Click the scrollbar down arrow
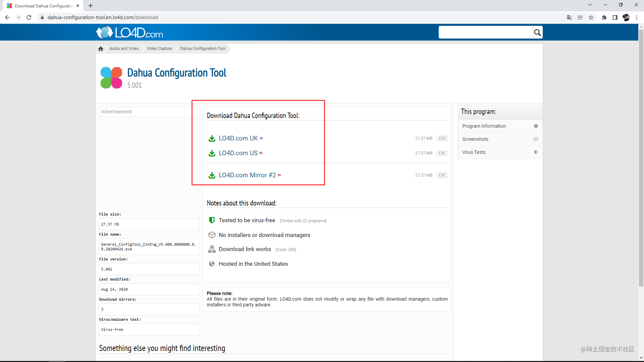 [641, 358]
